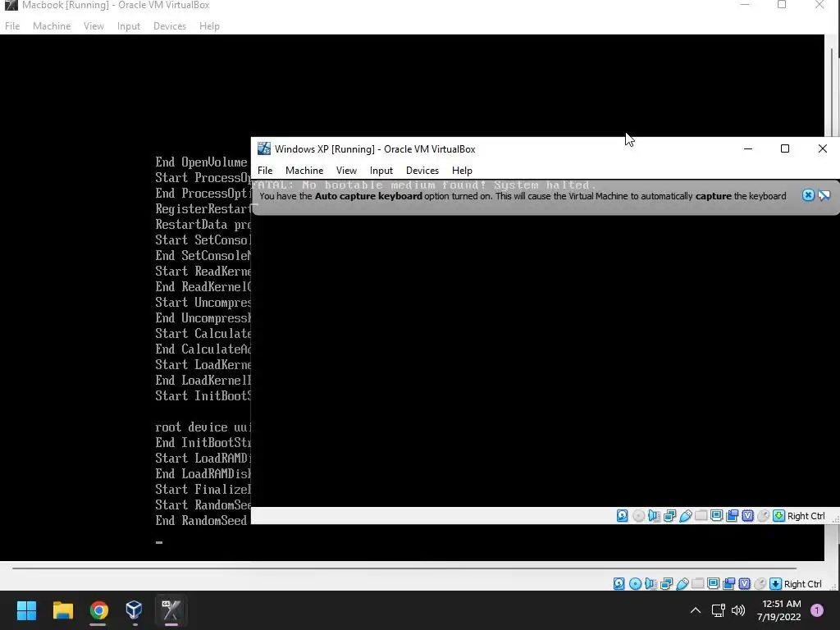This screenshot has width=840, height=630.
Task: Click mouse integration indicator in Macbook VM status bar
Action: (x=760, y=584)
